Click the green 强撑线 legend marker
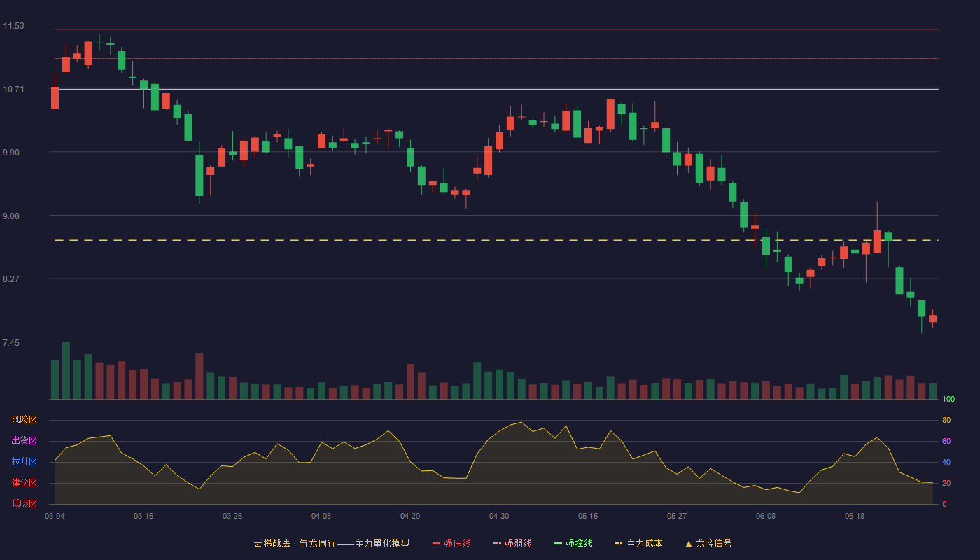Screen dimensions: 980x560 tap(559, 543)
